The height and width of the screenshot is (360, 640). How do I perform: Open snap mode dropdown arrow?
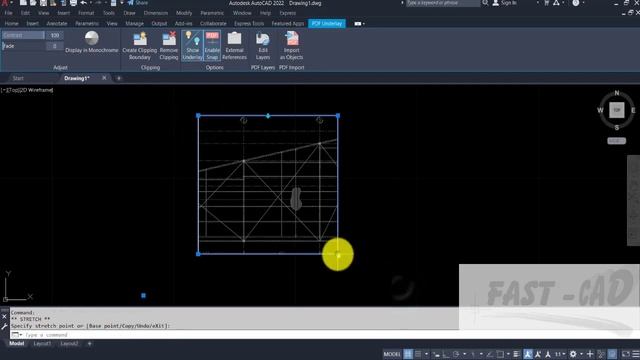click(x=426, y=354)
